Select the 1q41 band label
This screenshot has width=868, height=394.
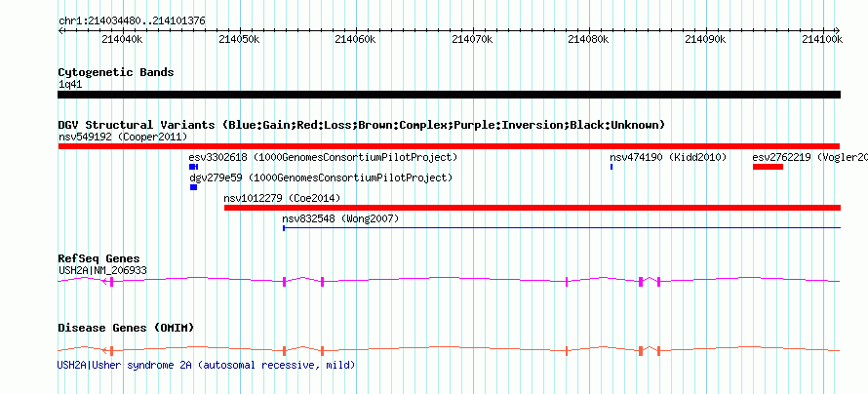point(70,85)
